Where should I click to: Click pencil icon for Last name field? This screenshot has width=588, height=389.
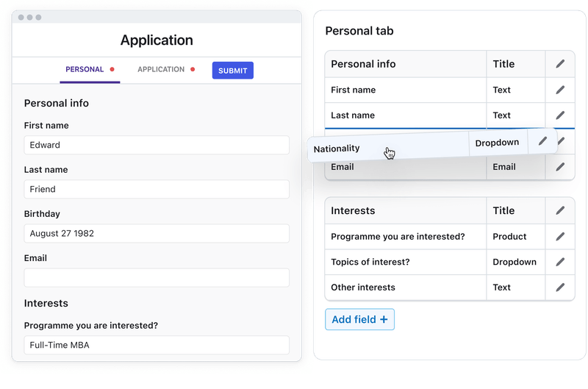click(x=560, y=115)
